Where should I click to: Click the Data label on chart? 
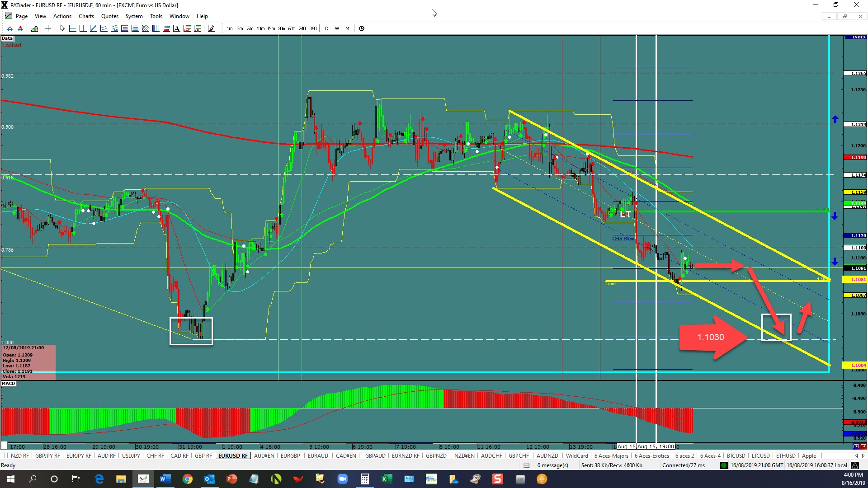click(7, 38)
